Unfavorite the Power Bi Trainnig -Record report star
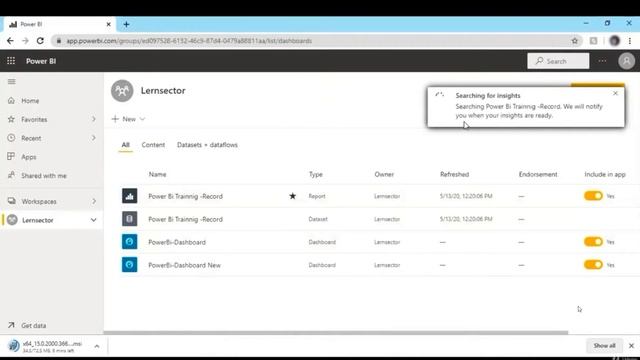640x360 pixels. (292, 196)
